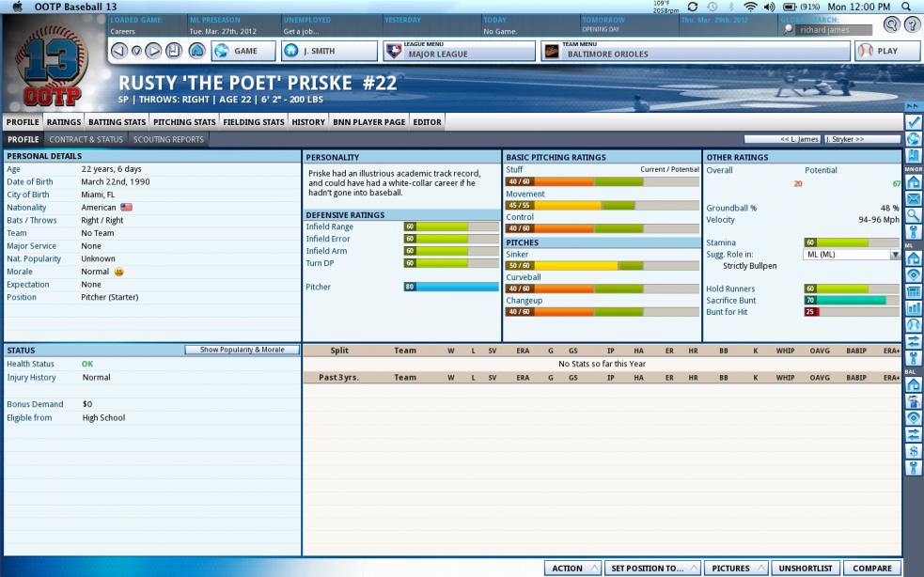Go back with the left arrow navigation button

[119, 51]
